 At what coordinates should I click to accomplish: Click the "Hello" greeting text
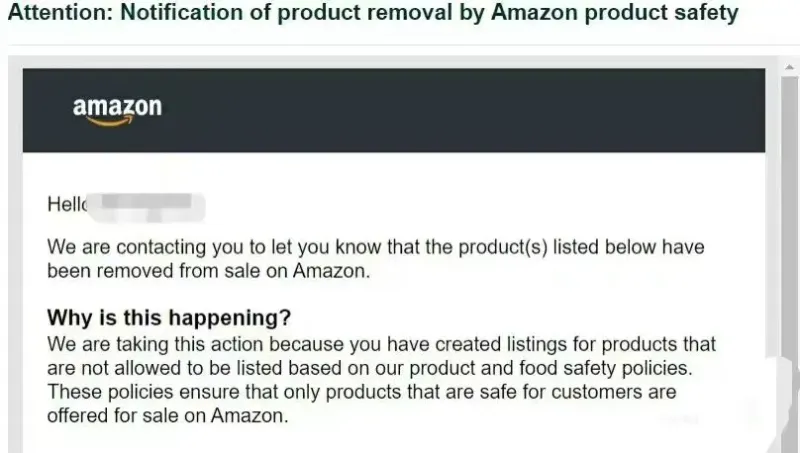tap(68, 206)
